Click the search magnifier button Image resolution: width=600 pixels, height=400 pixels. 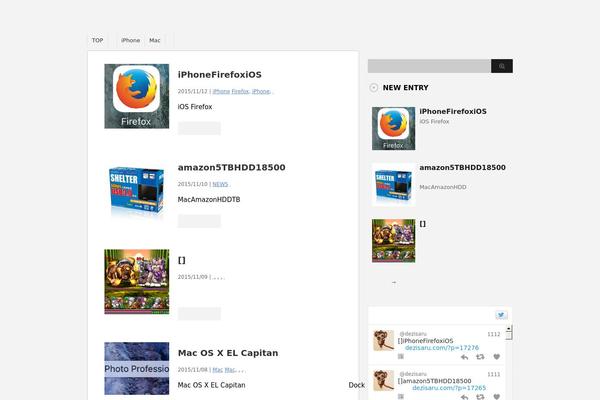(x=502, y=66)
